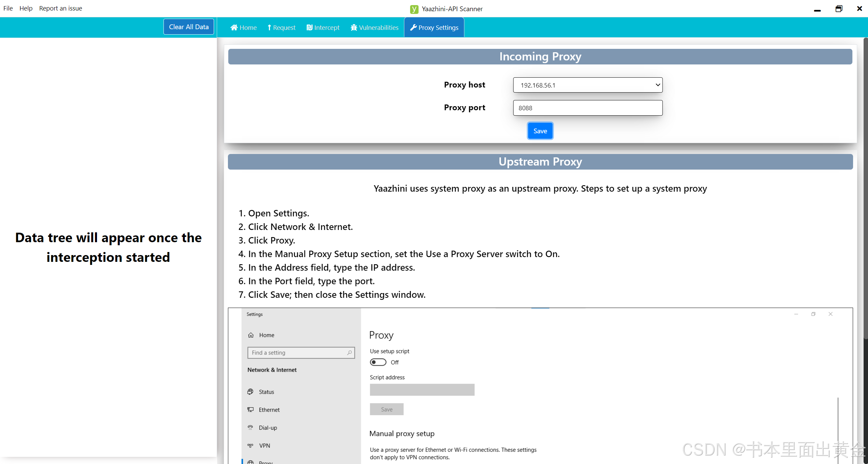Screen dimensions: 868x464
Task: Open the Help menu
Action: [x=26, y=8]
